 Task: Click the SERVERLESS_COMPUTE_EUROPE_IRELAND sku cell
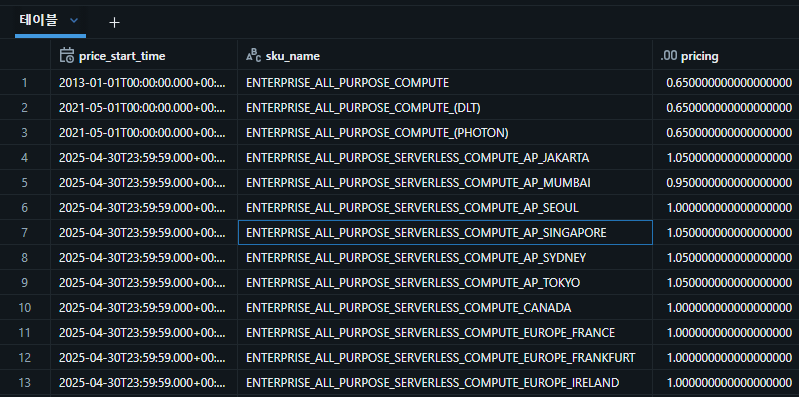tap(445, 382)
